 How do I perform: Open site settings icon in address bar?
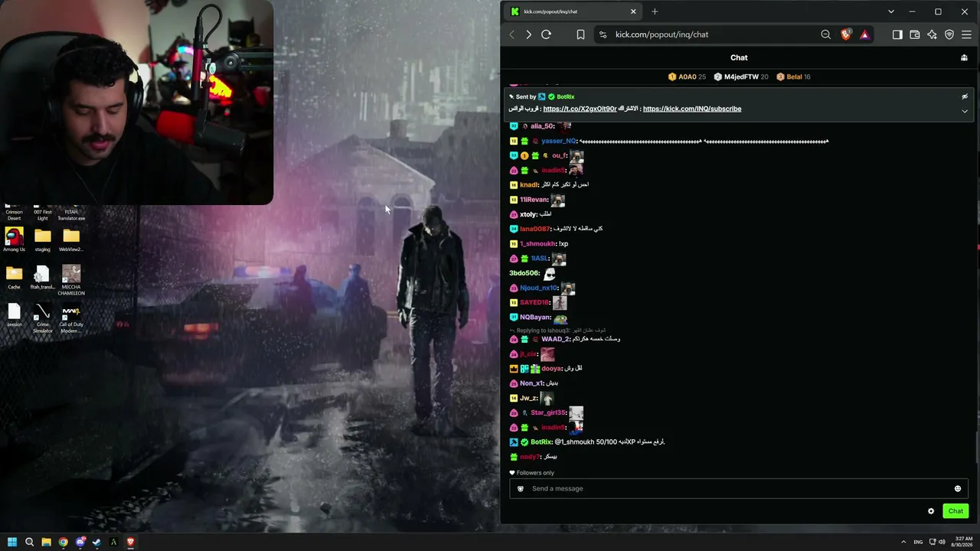(603, 34)
